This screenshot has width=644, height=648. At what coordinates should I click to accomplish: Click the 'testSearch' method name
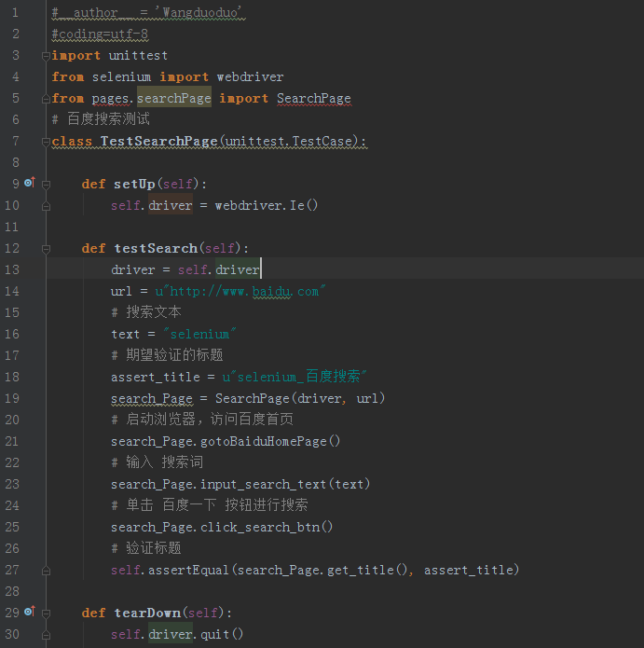[156, 249]
